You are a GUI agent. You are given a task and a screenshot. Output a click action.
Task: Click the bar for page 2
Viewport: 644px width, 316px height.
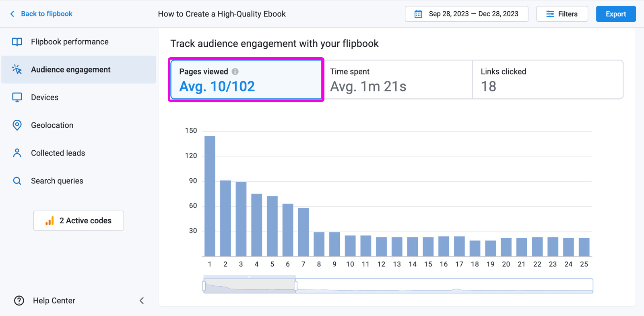[x=225, y=218]
